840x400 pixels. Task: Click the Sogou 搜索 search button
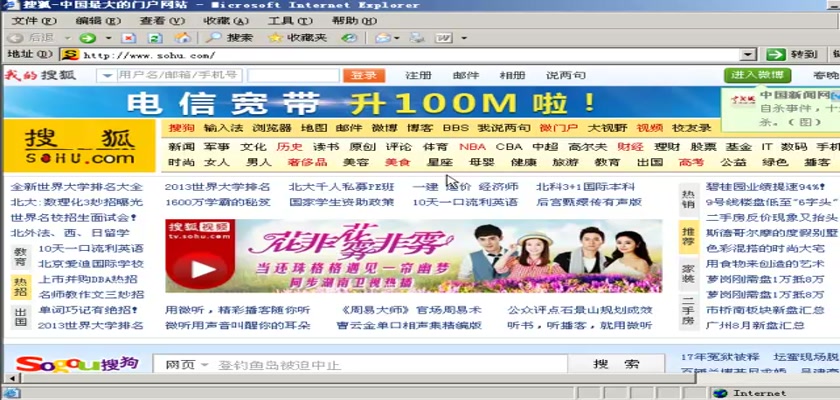pos(616,365)
